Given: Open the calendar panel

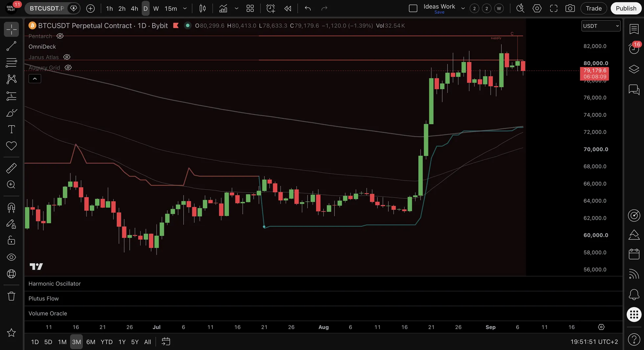Looking at the screenshot, I should pyautogui.click(x=634, y=254).
